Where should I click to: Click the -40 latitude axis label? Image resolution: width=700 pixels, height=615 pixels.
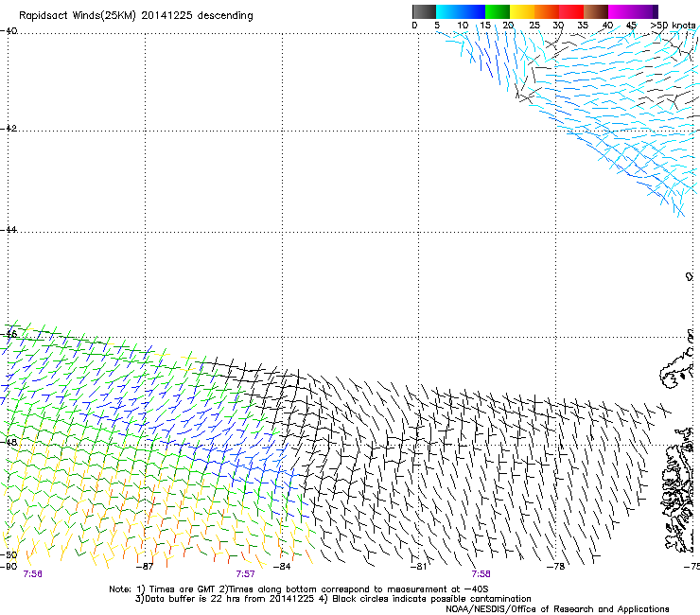pos(9,31)
